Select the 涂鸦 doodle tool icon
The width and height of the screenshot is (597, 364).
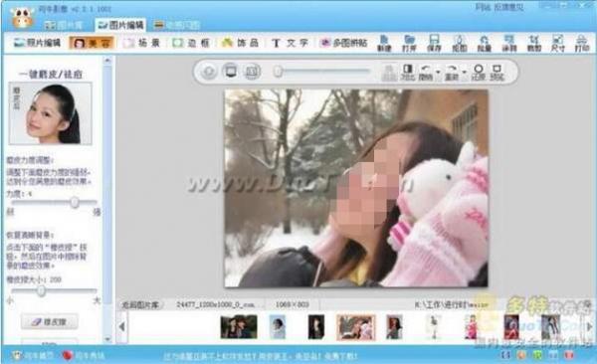pos(509,43)
